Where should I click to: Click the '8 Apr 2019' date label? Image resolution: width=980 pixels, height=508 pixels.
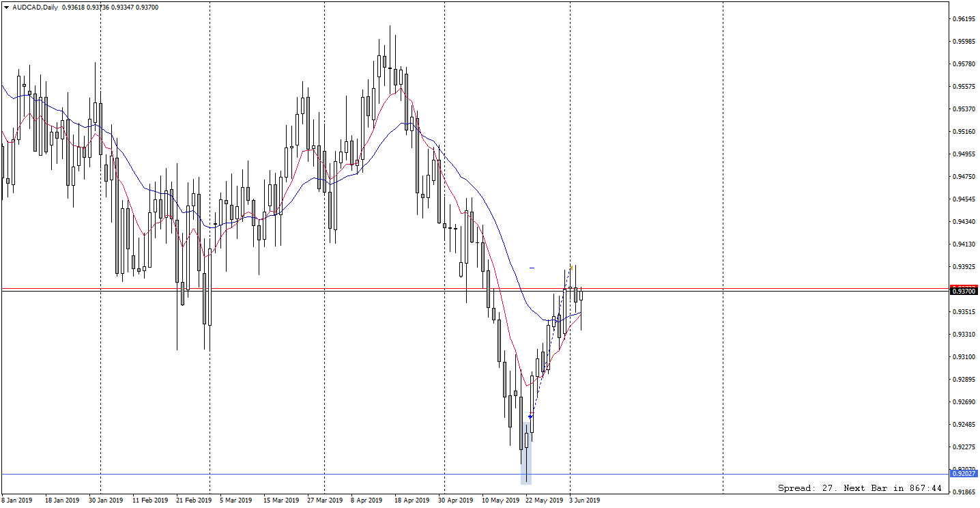pos(368,500)
